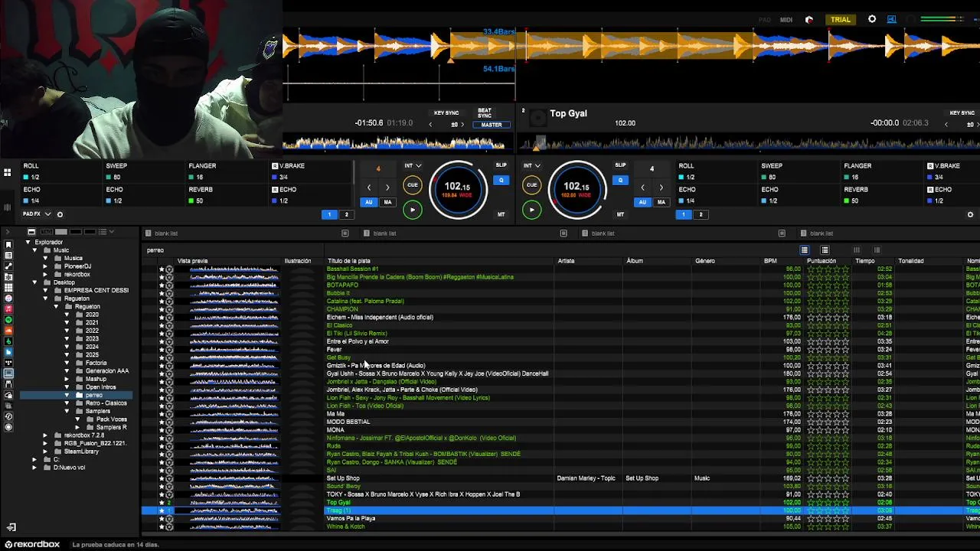Select pad bank 2 on right deck
Viewport: 980px width, 551px height.
(701, 214)
